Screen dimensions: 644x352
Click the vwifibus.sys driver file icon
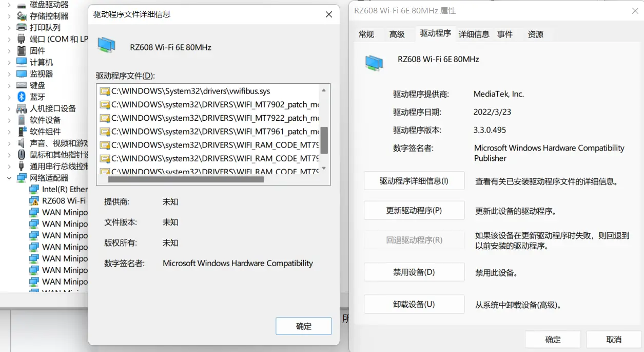pos(105,91)
